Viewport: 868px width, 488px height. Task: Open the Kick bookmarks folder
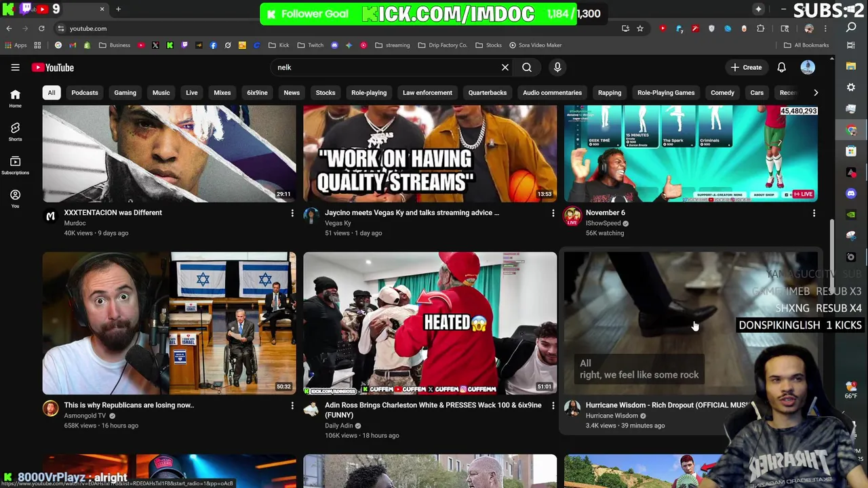[278, 45]
